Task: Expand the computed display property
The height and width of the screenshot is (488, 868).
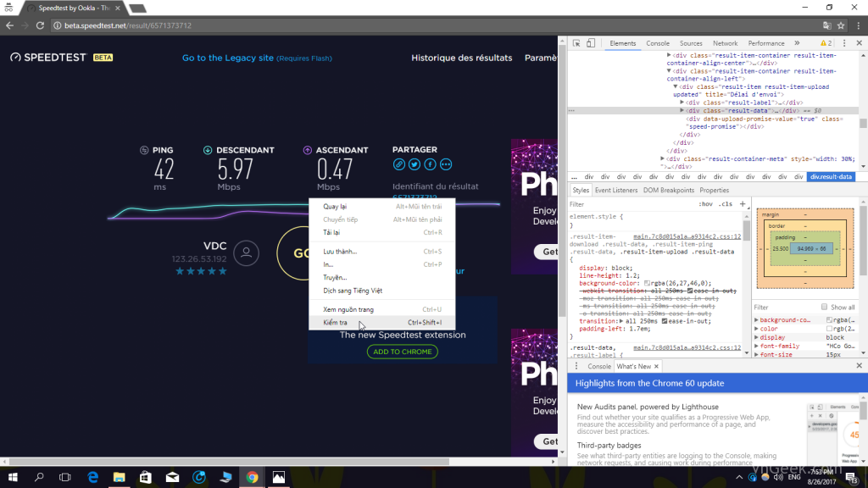Action: tap(756, 337)
